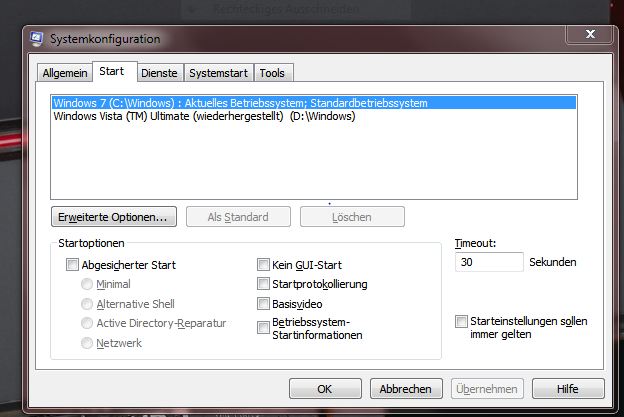Image resolution: width=624 pixels, height=417 pixels.
Task: Enable Abgesicherter Start checkbox
Action: pyautogui.click(x=72, y=265)
